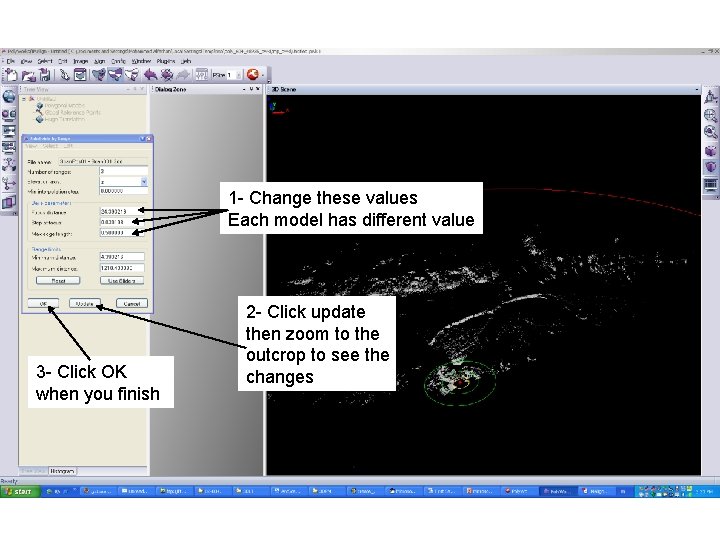Viewport: 720px width, 540px height.
Task: Click the dual-sphere view icon in sidebar
Action: 9,114
